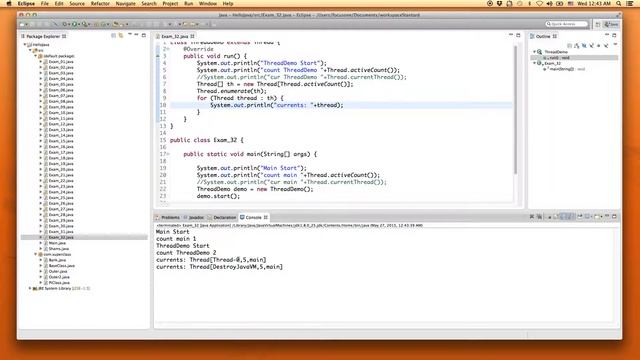Viewport: 640px width, 360px height.
Task: Minimize the Console view
Action: (x=607, y=216)
